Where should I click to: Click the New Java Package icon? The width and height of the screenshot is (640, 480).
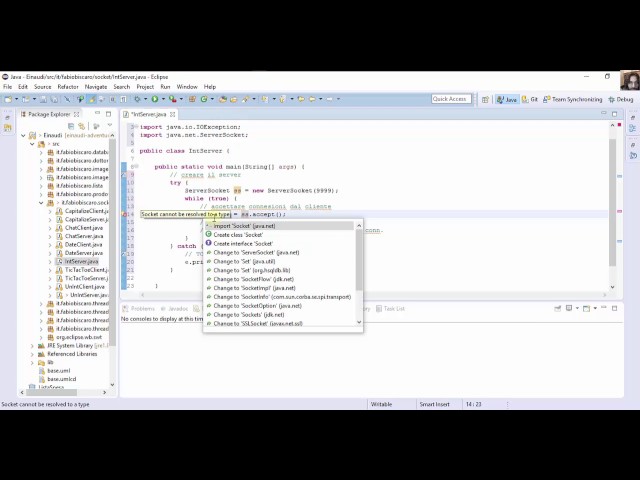(192, 99)
